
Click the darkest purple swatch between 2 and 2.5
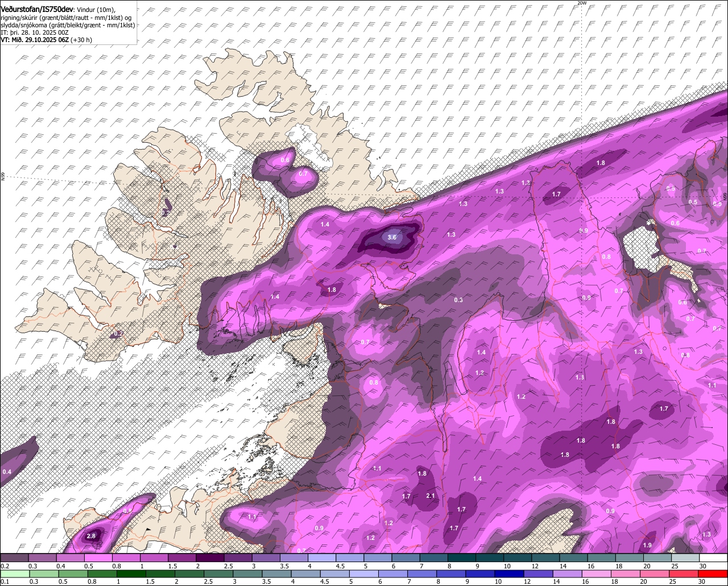[x=210, y=558]
